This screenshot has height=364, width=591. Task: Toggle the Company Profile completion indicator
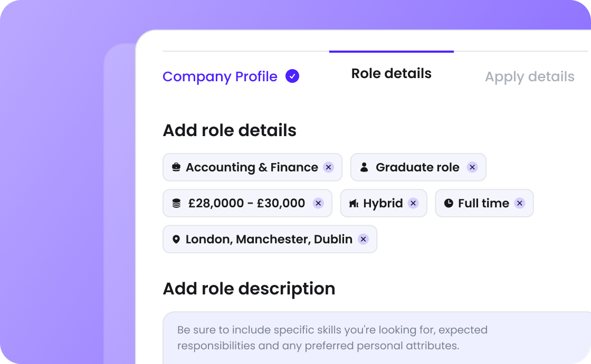point(292,76)
